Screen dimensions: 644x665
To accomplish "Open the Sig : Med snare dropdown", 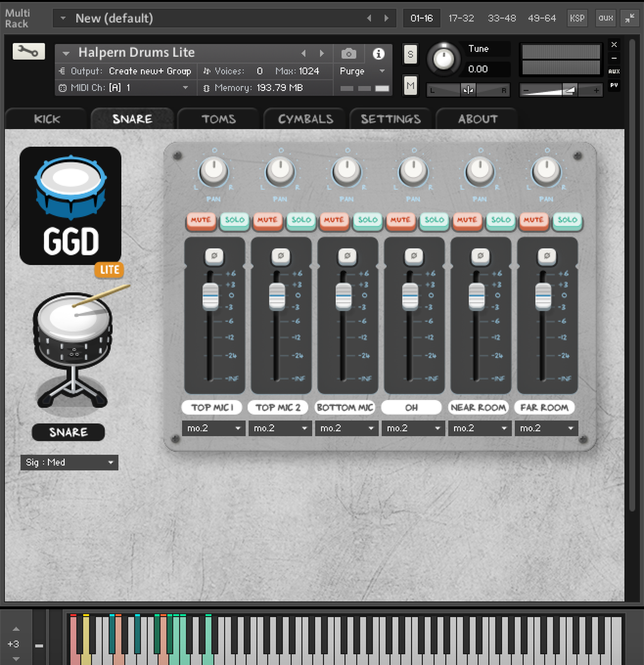I will pyautogui.click(x=69, y=462).
